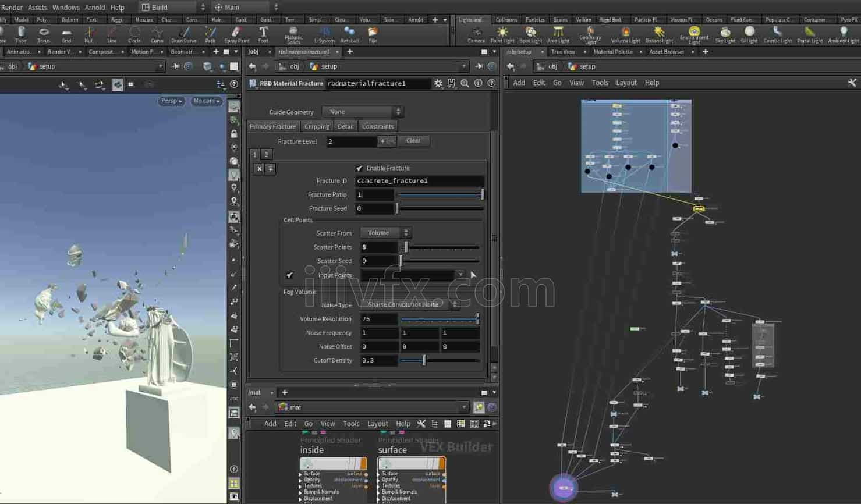Viewport: 861px width, 504px height.
Task: Expand the mat path dropdown
Action: [x=464, y=407]
